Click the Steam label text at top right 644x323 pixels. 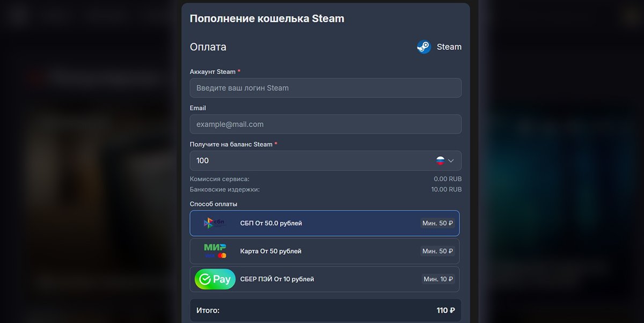coord(449,47)
